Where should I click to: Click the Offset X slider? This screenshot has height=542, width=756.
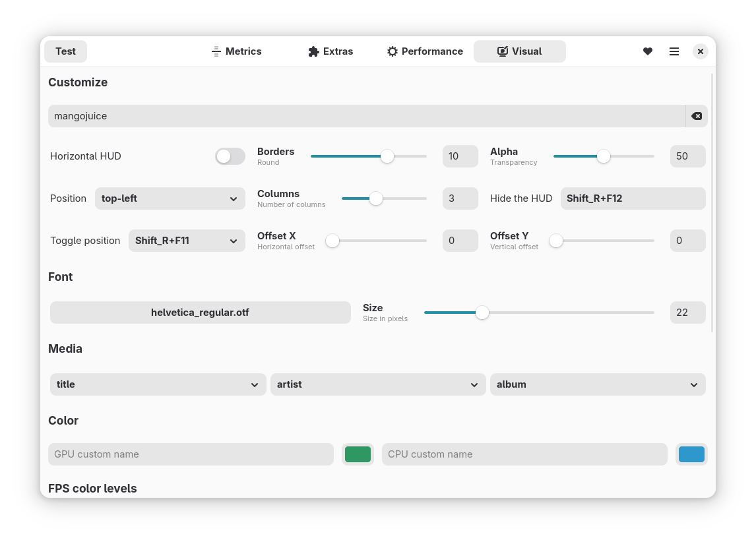377,241
